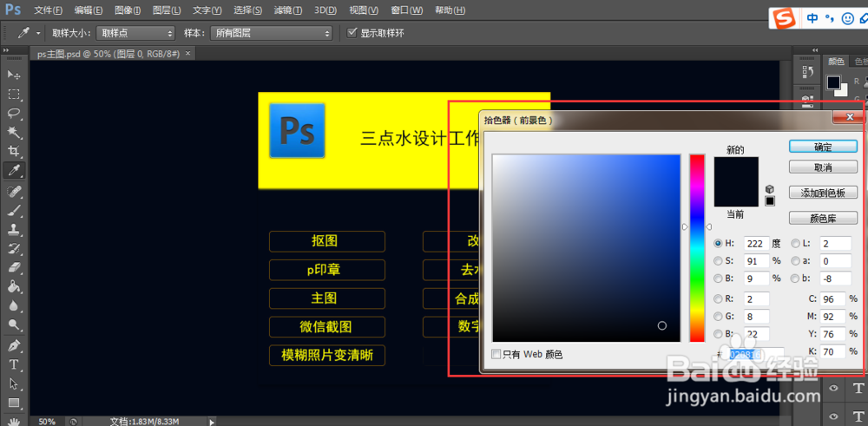Select the L lightness radio button

click(795, 243)
